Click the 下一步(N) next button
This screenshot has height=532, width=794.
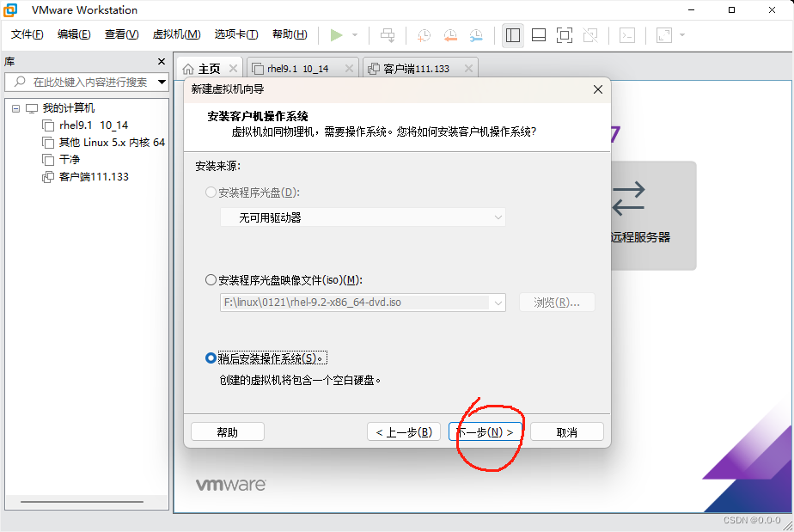pyautogui.click(x=485, y=432)
